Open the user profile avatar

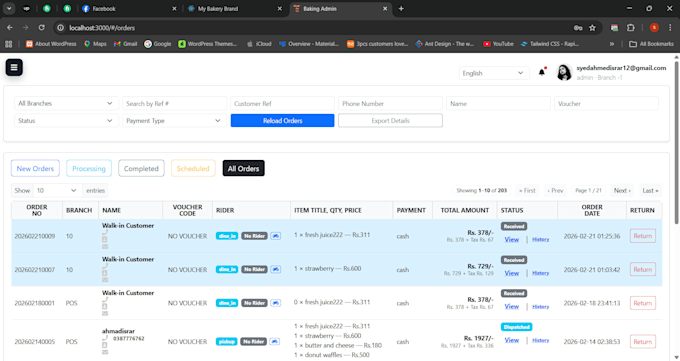pos(564,72)
